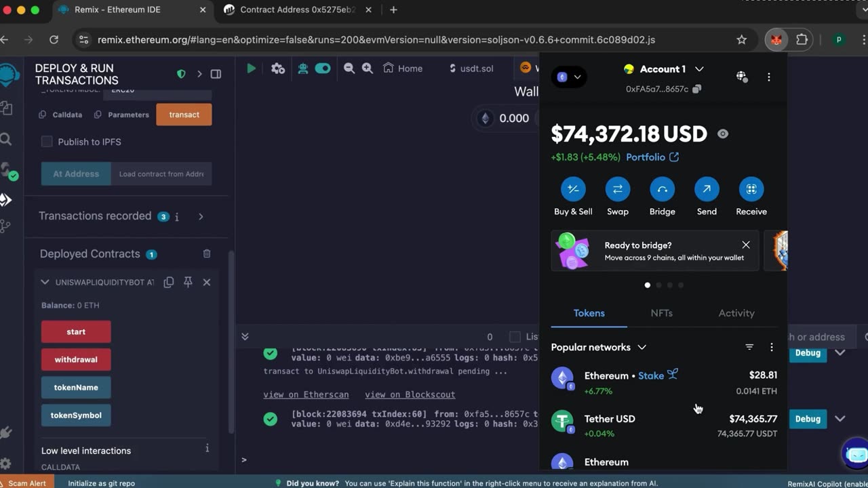868x488 pixels.
Task: Open the Plugin manager sidebar icon
Action: (6, 432)
